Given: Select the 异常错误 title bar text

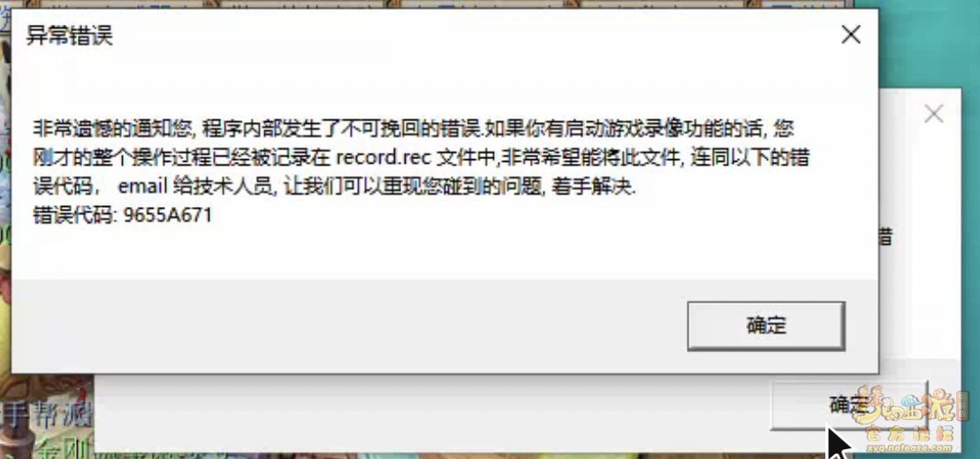Looking at the screenshot, I should point(70,35).
